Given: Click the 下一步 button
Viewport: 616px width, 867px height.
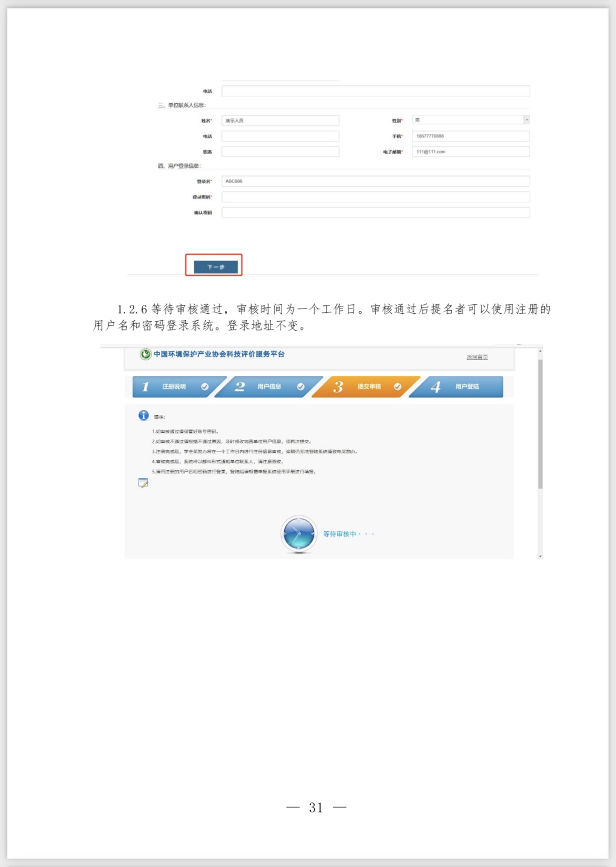Looking at the screenshot, I should tap(216, 267).
